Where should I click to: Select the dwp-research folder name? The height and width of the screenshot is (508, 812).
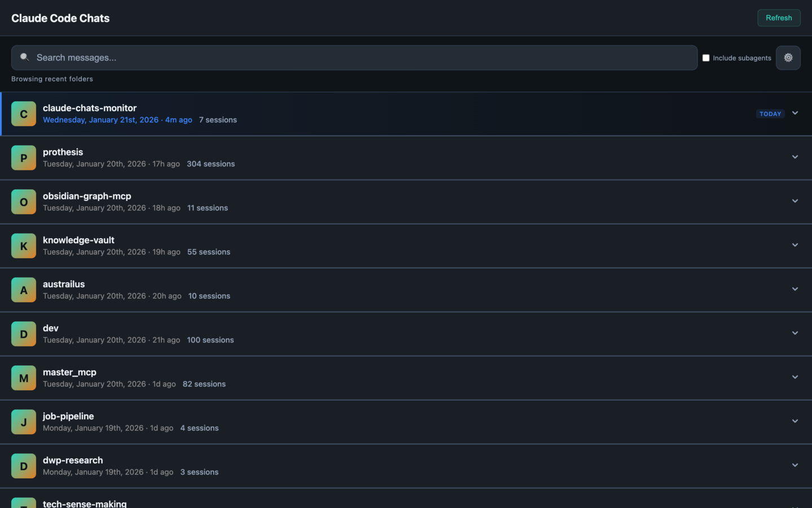click(x=73, y=460)
